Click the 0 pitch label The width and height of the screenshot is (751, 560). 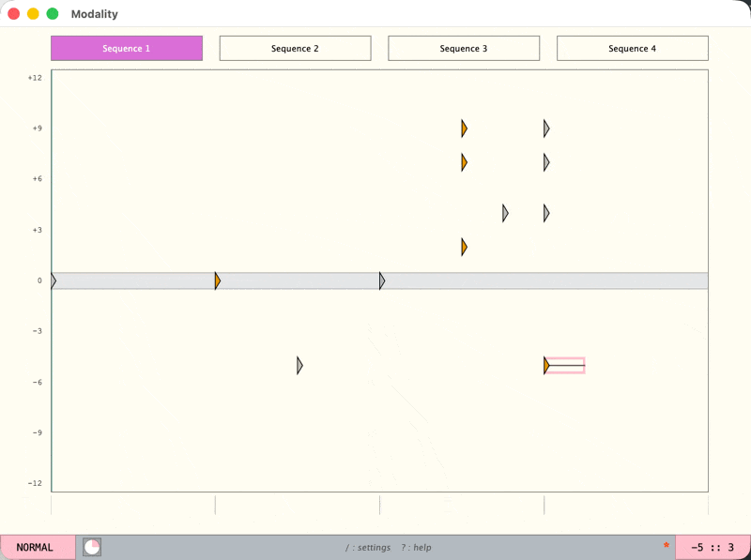(39, 281)
